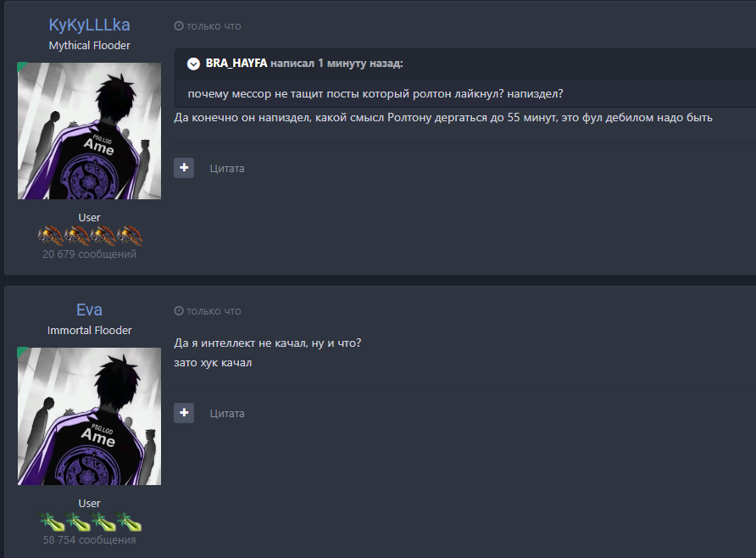Viewport: 756px width, 558px height.
Task: View KyKyLLLka's avatar image
Action: (89, 131)
